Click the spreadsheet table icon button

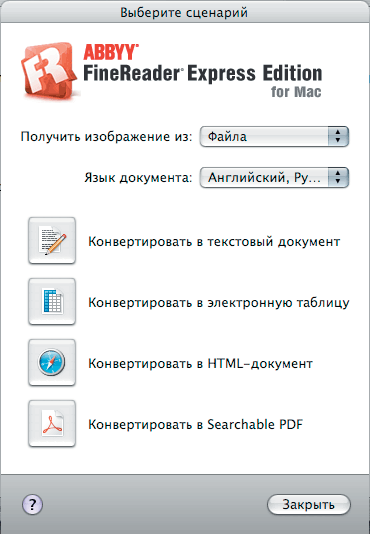[x=52, y=301]
